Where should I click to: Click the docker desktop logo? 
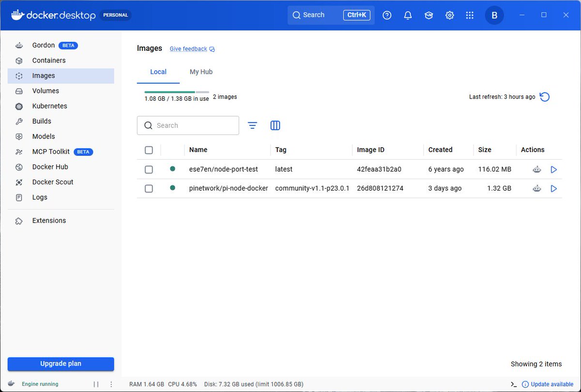[x=54, y=15]
